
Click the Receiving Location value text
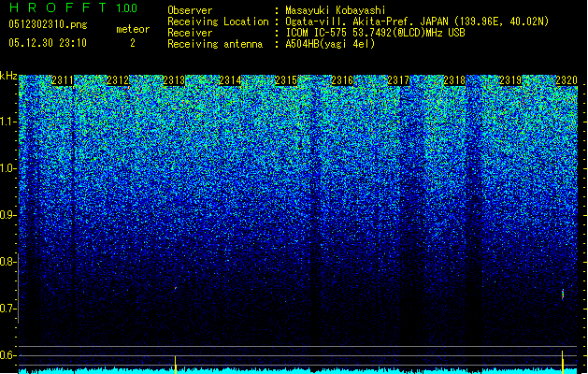click(x=417, y=22)
